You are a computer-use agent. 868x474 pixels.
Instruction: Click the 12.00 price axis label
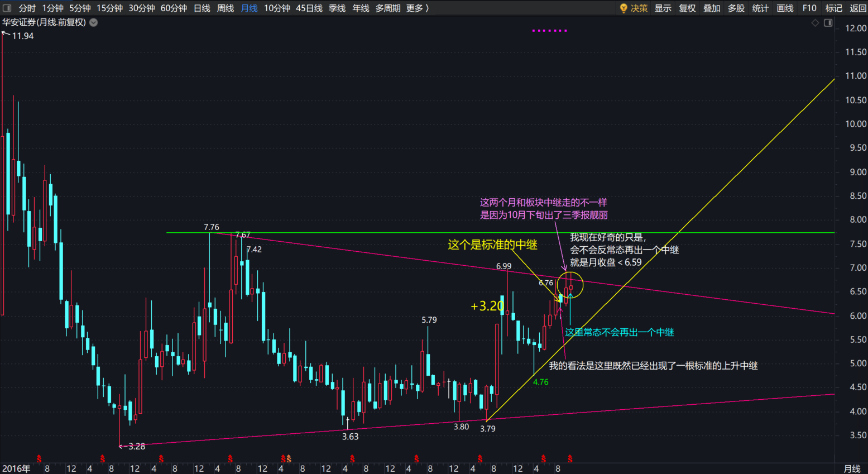855,28
